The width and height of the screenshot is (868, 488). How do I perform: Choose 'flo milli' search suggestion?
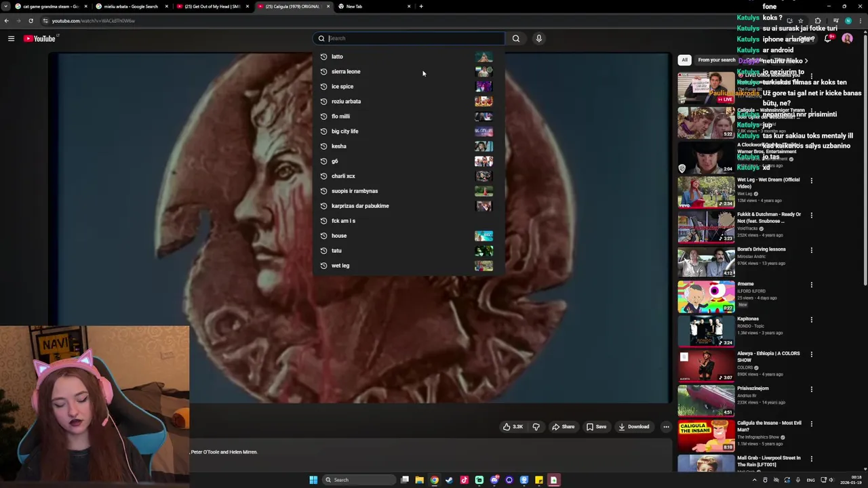[407, 117]
